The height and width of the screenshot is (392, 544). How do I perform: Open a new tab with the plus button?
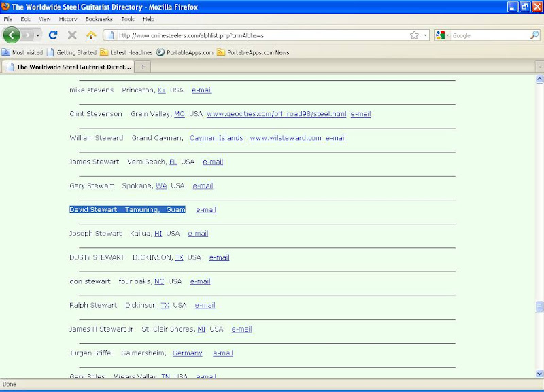[143, 67]
